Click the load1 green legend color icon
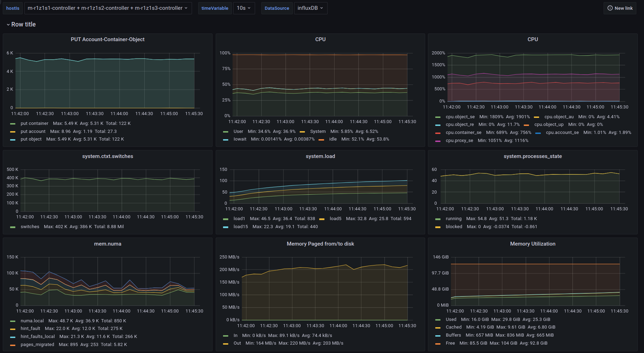644x353 pixels. pyautogui.click(x=225, y=219)
